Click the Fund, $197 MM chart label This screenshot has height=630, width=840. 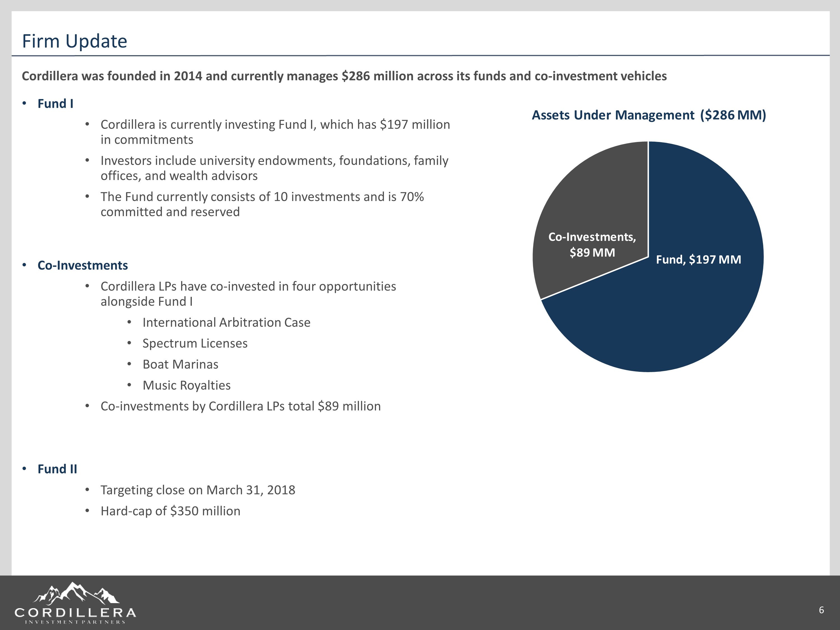pos(698,260)
